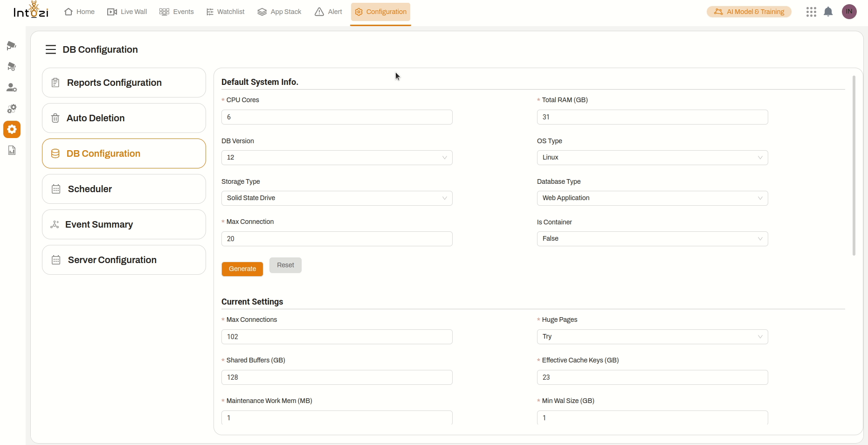Open the Is Container dropdown

(652, 239)
